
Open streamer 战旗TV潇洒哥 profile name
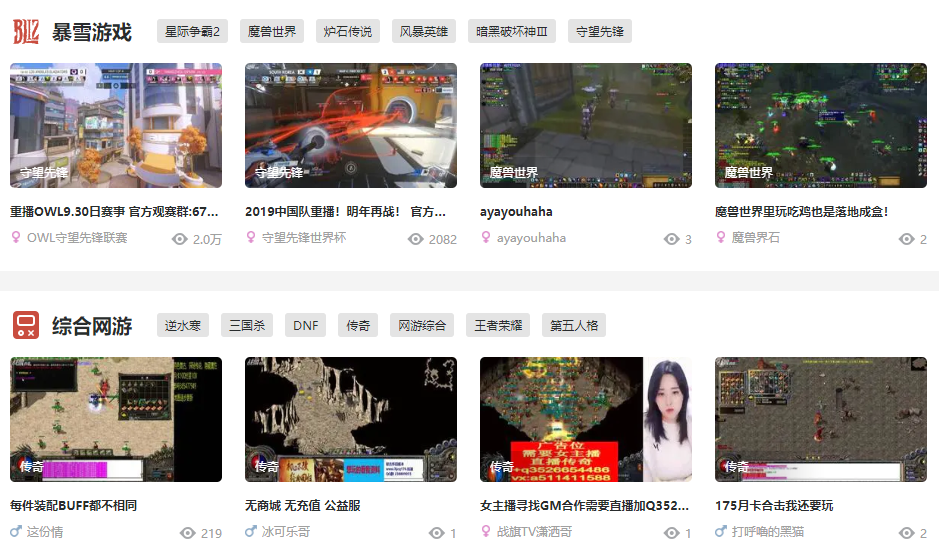tap(534, 532)
